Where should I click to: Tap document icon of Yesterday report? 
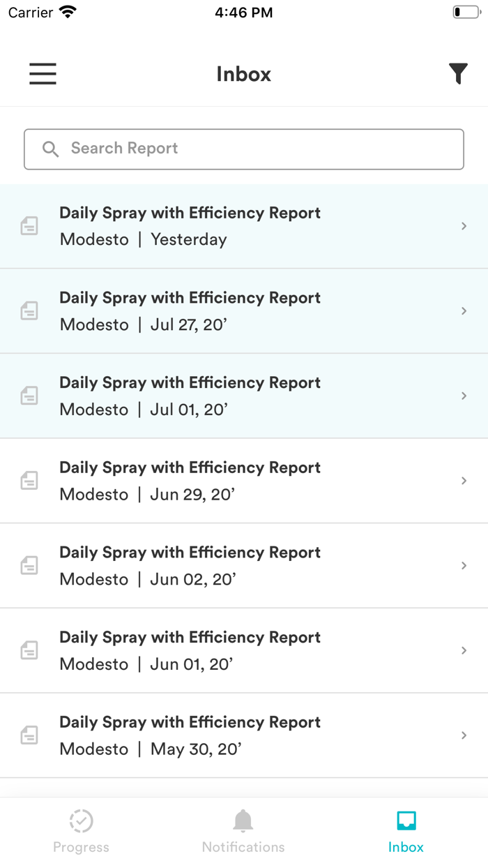[x=29, y=226]
